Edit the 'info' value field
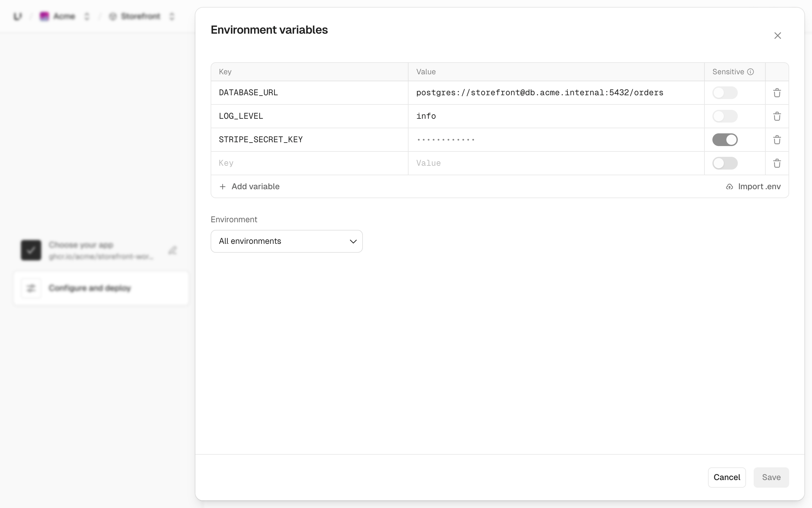 click(x=556, y=116)
